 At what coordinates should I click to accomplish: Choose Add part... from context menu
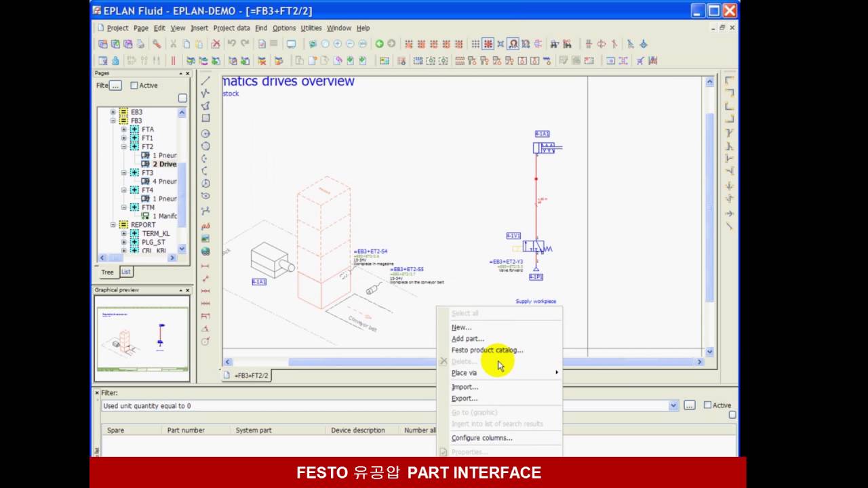click(x=468, y=339)
